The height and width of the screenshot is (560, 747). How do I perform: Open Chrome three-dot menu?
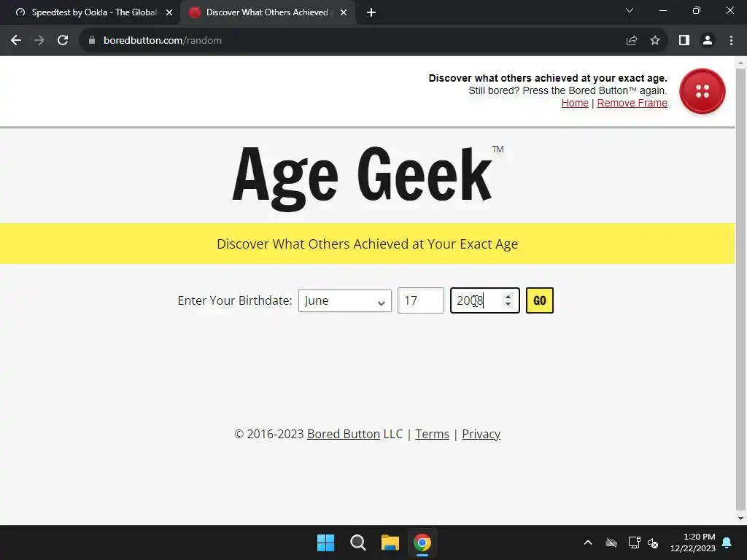731,41
